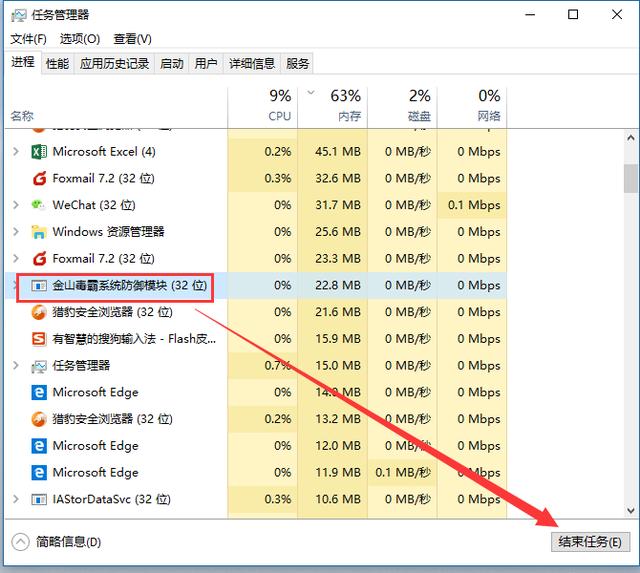The image size is (640, 573).
Task: Click the 0.1 MB/秒 disk cell
Action: click(402, 473)
